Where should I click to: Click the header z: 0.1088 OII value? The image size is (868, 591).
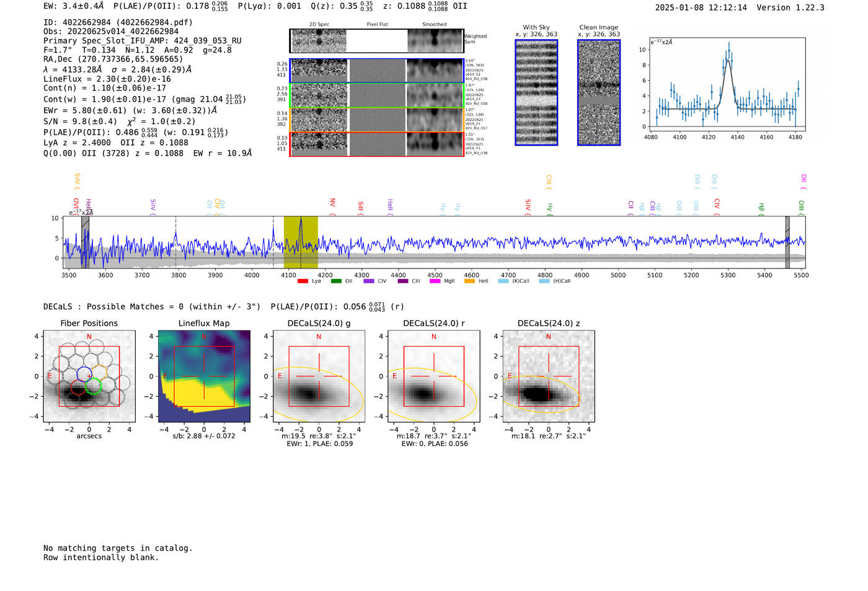tap(425, 6)
